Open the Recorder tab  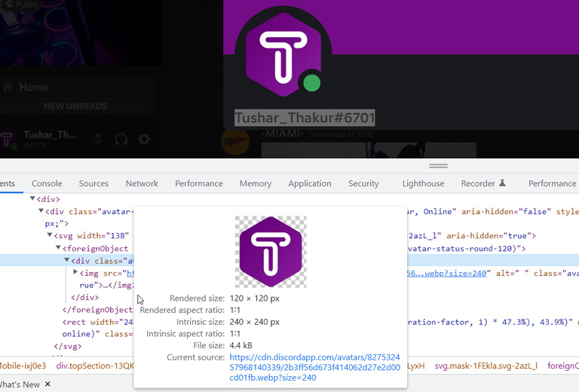point(478,183)
